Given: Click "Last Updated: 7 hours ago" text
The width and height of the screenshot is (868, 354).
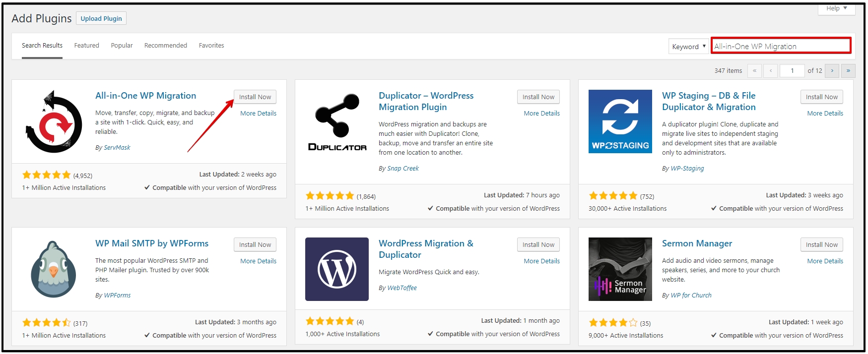Looking at the screenshot, I should [x=522, y=195].
